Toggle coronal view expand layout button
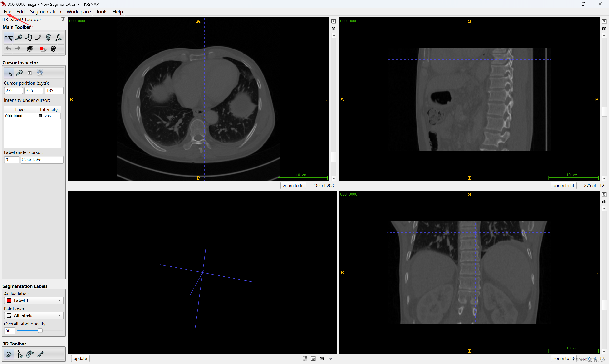Image resolution: width=609 pixels, height=364 pixels. click(x=604, y=194)
